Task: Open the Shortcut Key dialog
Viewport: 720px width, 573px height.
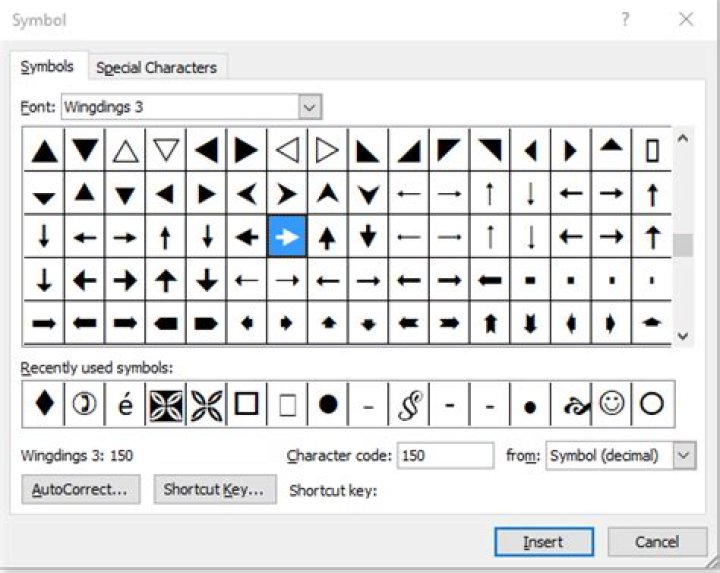Action: pyautogui.click(x=215, y=489)
